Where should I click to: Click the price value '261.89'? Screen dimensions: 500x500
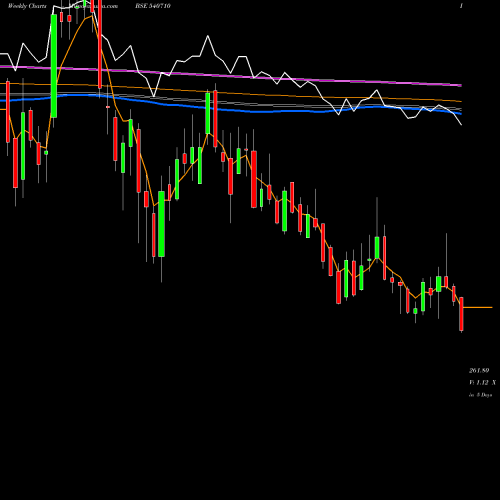[479, 370]
